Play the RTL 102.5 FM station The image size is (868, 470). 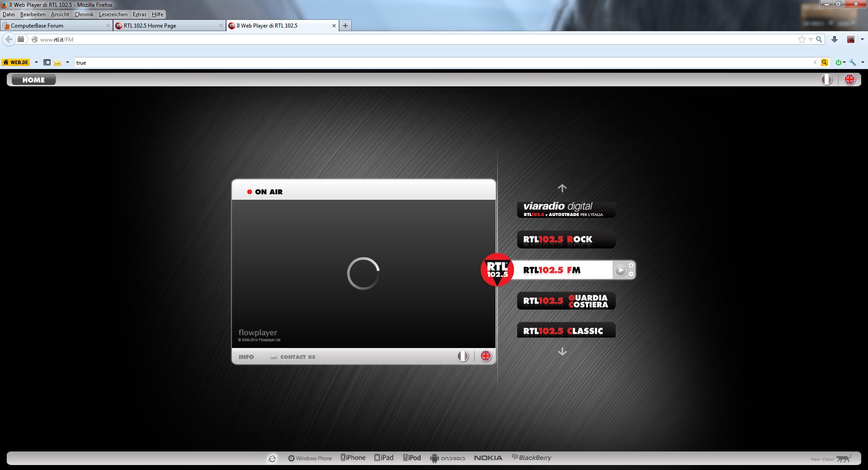[620, 270]
